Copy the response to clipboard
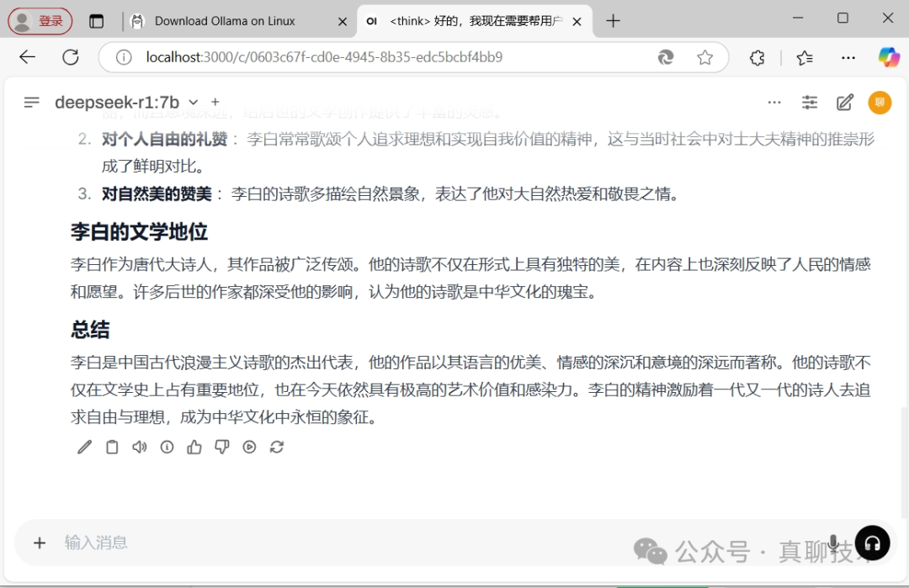 point(112,447)
